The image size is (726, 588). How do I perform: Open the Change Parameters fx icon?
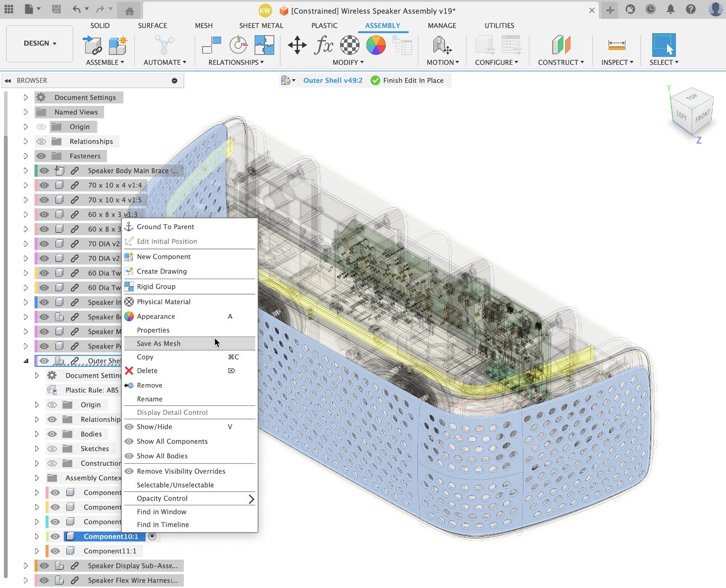[x=323, y=45]
